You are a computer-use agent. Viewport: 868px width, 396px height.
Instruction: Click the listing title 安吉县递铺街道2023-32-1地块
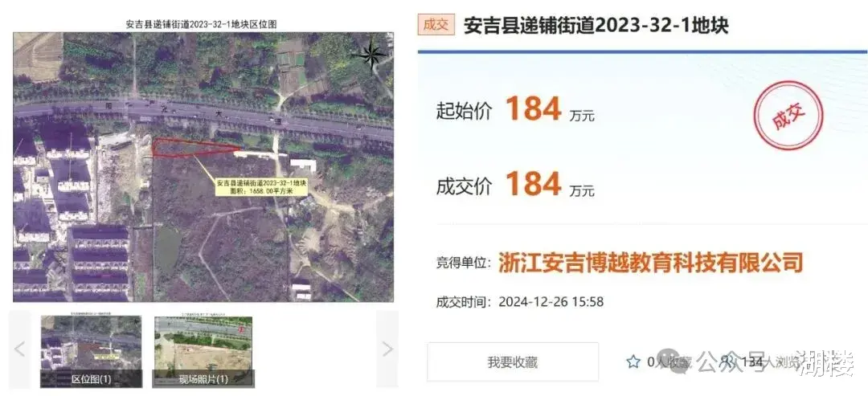tap(596, 26)
